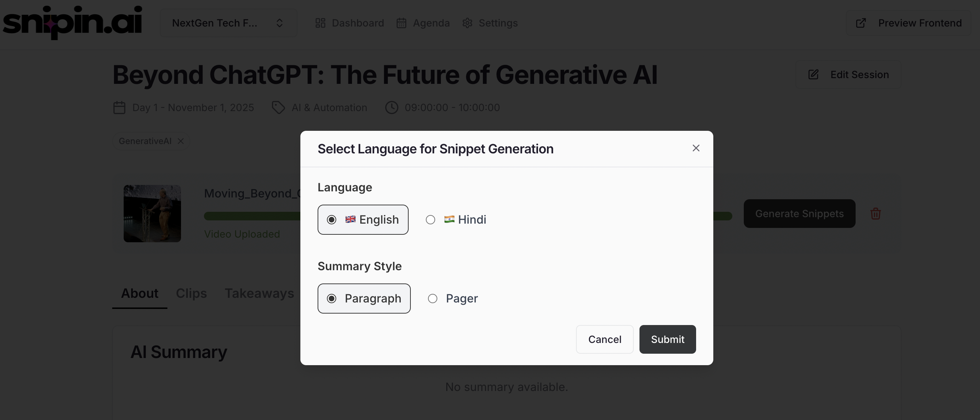Click the uploaded video thumbnail
This screenshot has height=420, width=980.
[152, 214]
